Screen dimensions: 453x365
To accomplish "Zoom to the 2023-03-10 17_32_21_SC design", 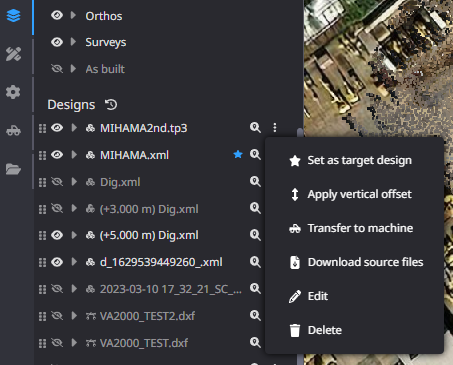I will click(x=255, y=289).
